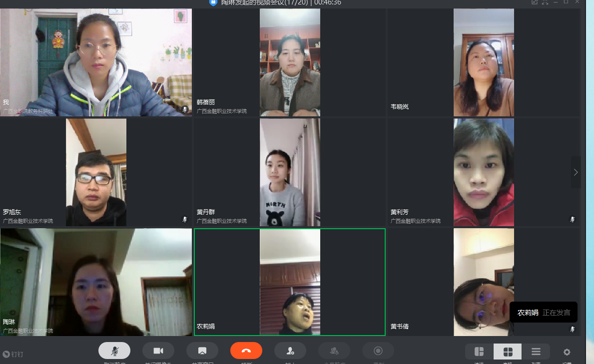Switch to speaker view layout

pyautogui.click(x=479, y=352)
